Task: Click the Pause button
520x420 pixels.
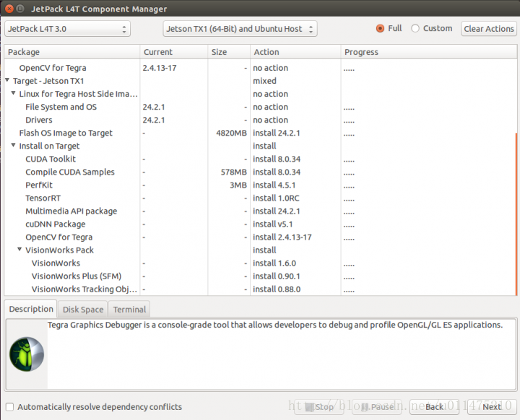Action: point(377,407)
